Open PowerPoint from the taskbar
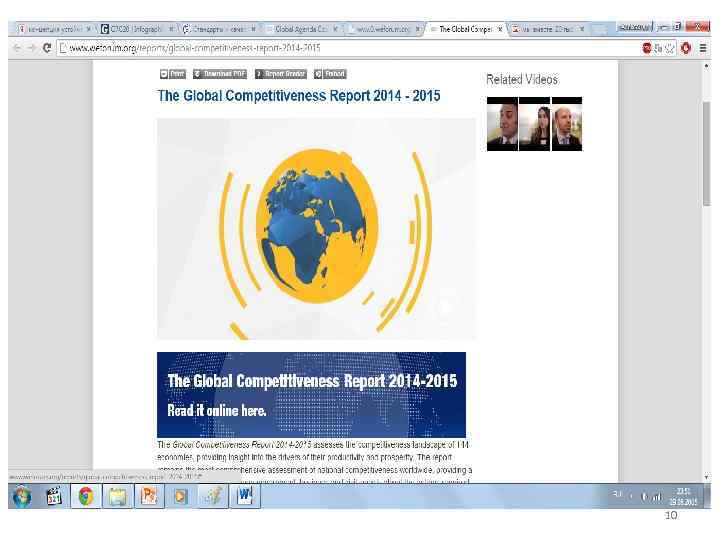The image size is (720, 540). click(x=149, y=496)
